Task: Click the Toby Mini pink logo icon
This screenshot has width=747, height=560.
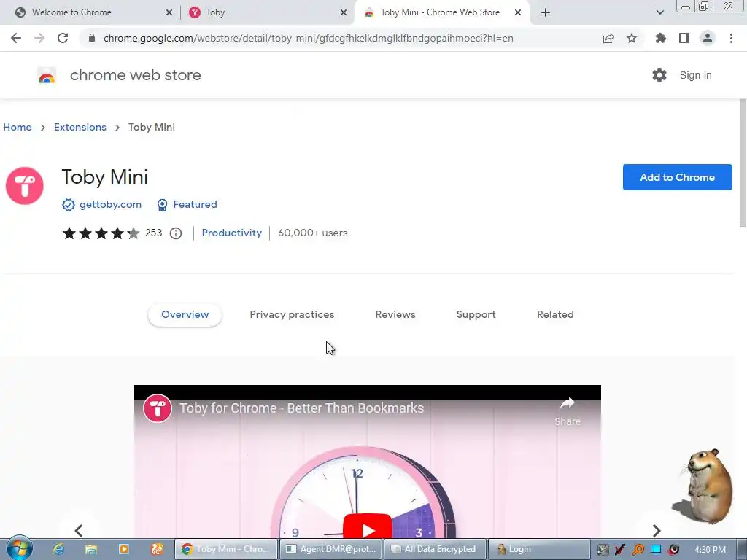Action: tap(24, 186)
